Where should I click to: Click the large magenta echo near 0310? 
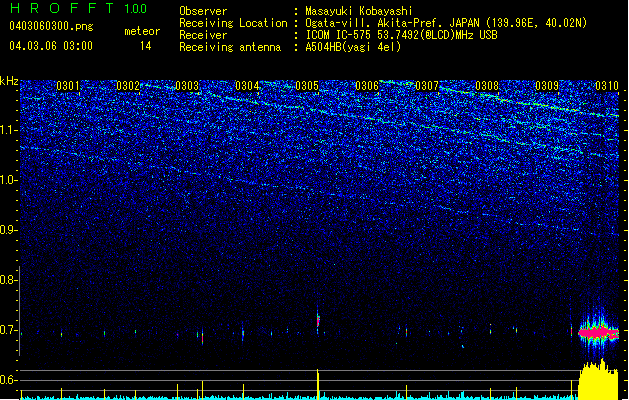point(598,333)
